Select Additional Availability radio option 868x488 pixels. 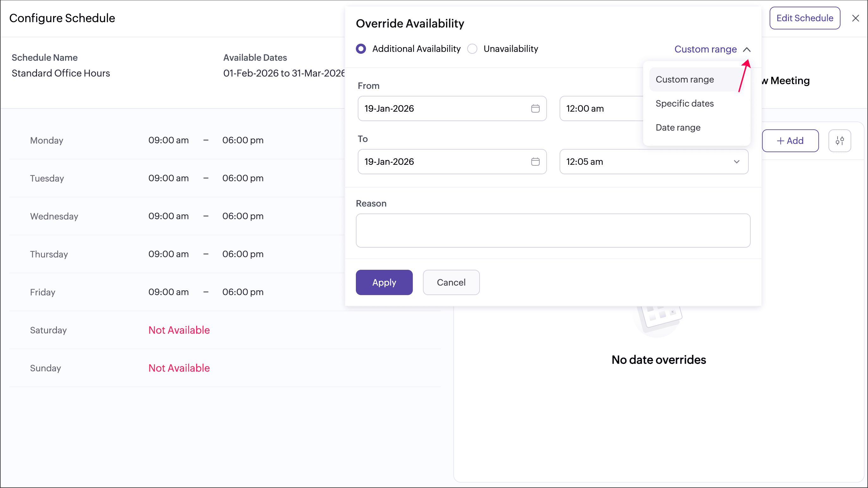361,49
